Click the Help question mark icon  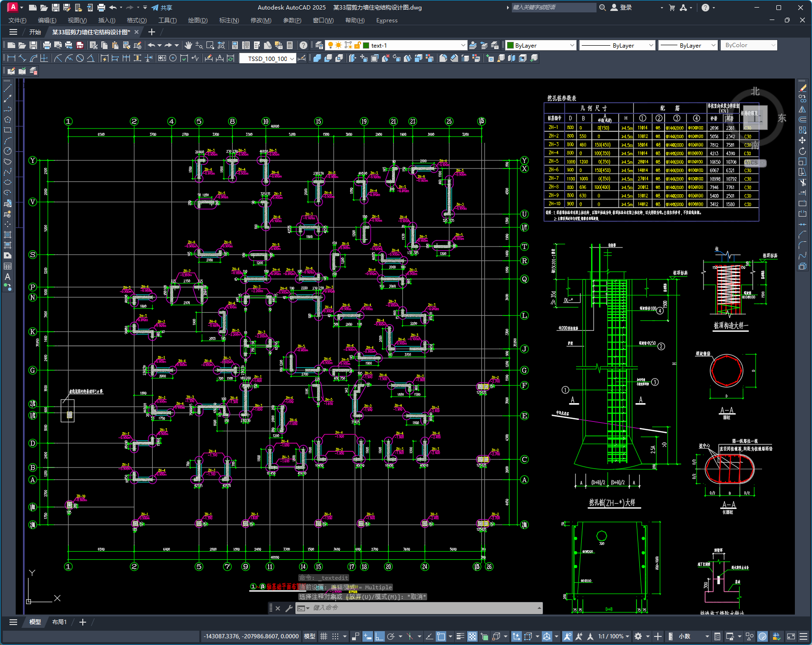tap(303, 45)
